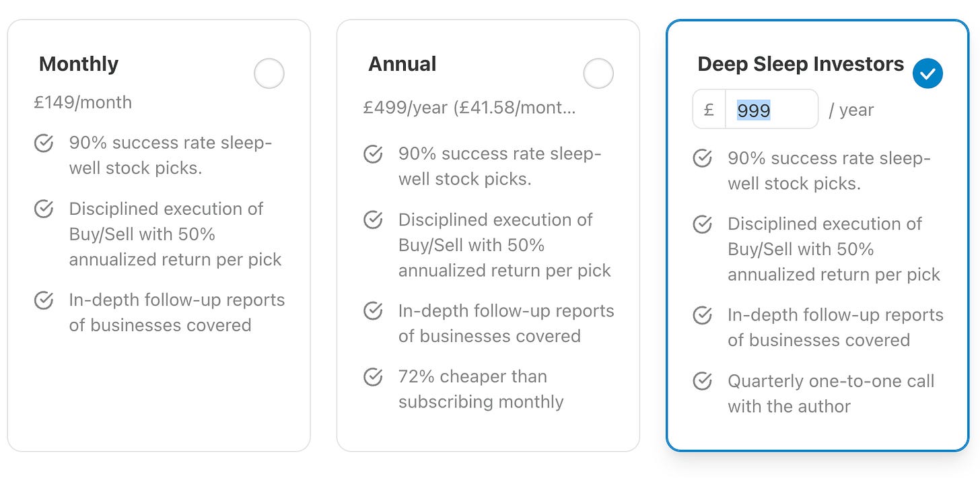Click Deep Sleep's 90% success rate check icon
The width and height of the screenshot is (980, 478).
702,158
